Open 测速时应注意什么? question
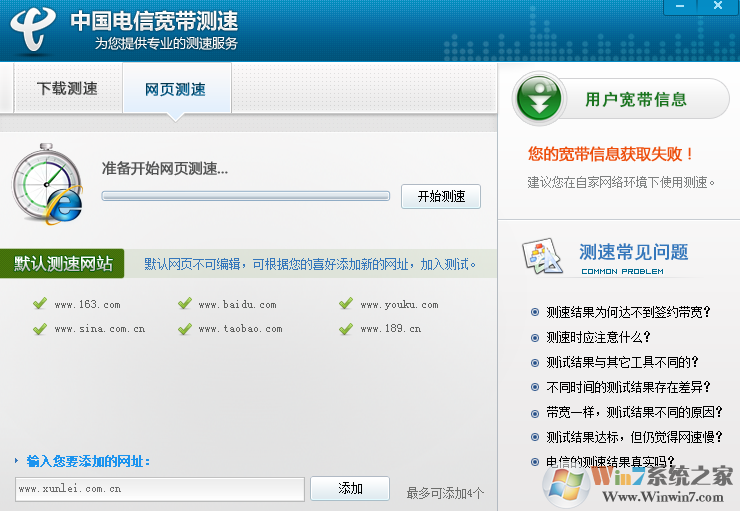This screenshot has height=511, width=740. (598, 337)
